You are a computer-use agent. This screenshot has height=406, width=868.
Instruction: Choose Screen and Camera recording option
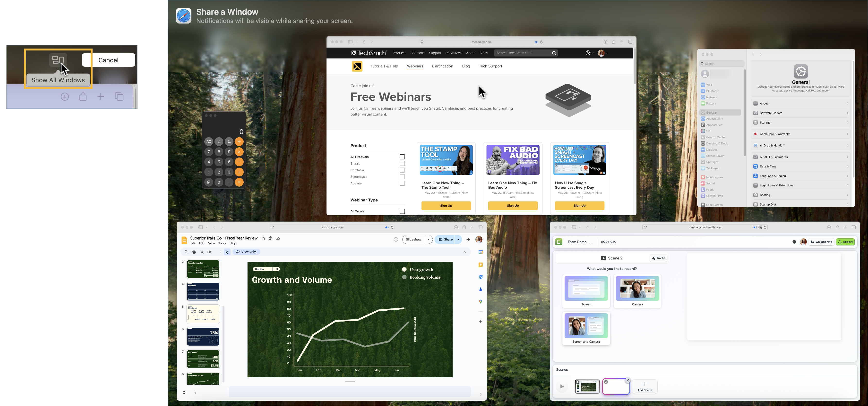(x=586, y=329)
